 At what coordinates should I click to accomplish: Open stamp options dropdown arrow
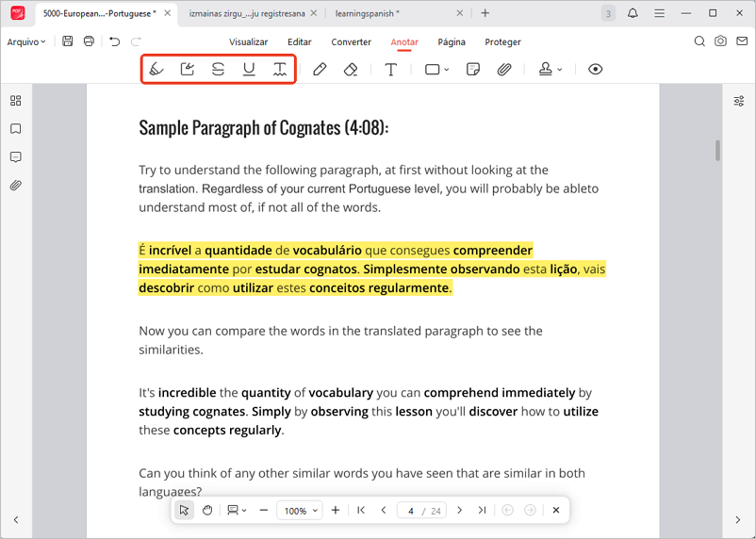pyautogui.click(x=560, y=70)
